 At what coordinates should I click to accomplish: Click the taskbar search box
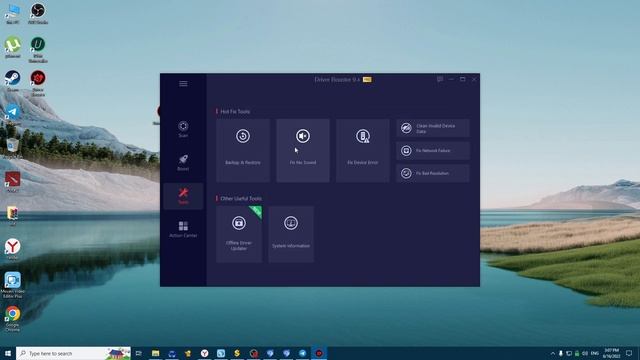[73, 353]
